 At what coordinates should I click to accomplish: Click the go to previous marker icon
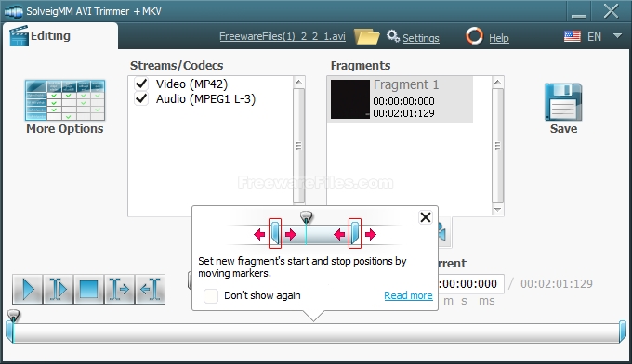pos(150,289)
